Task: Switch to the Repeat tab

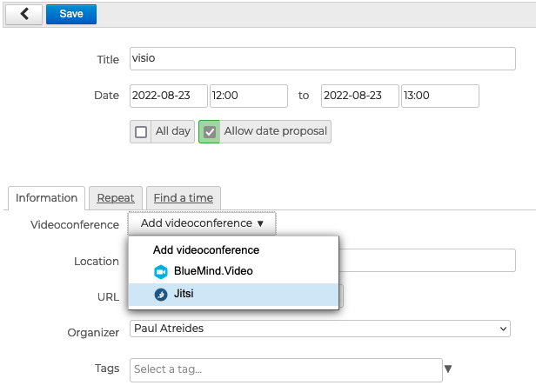Action: point(115,198)
